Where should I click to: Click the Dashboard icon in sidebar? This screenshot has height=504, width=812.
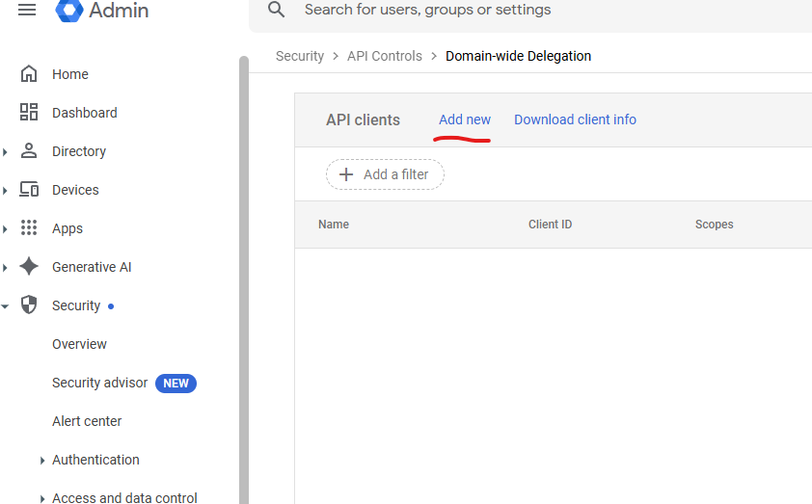[29, 113]
